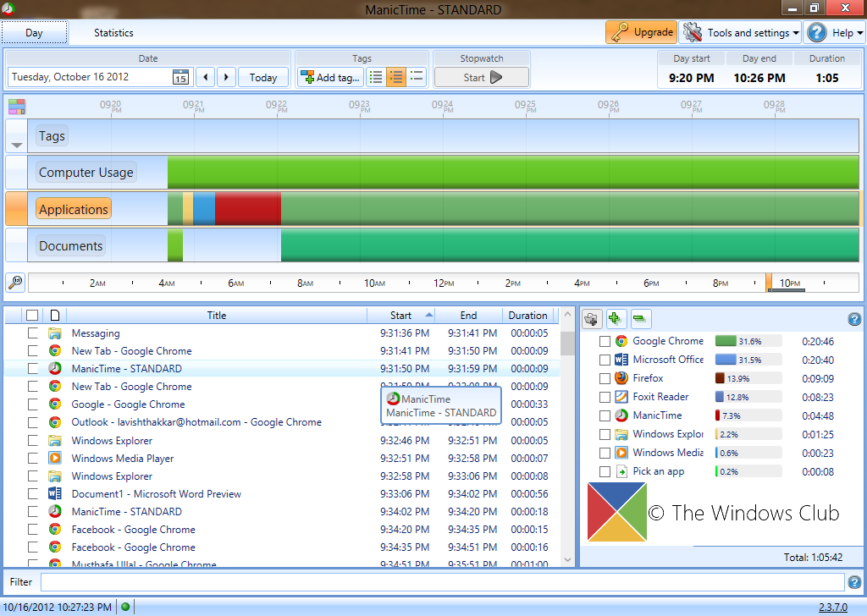867x616 pixels.
Task: Click the green minus icon in the applications panel
Action: [x=639, y=318]
